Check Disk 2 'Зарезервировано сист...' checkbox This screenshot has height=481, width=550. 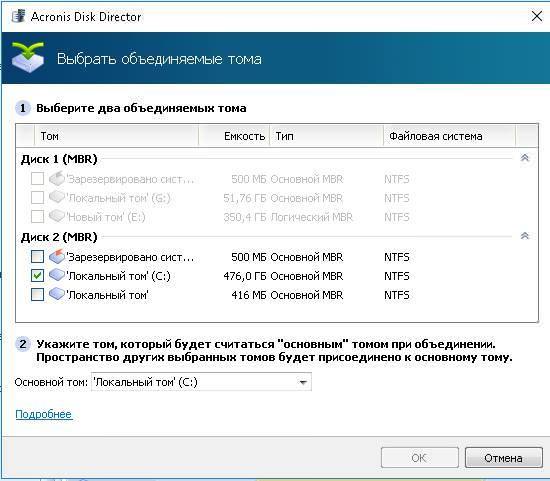37,257
